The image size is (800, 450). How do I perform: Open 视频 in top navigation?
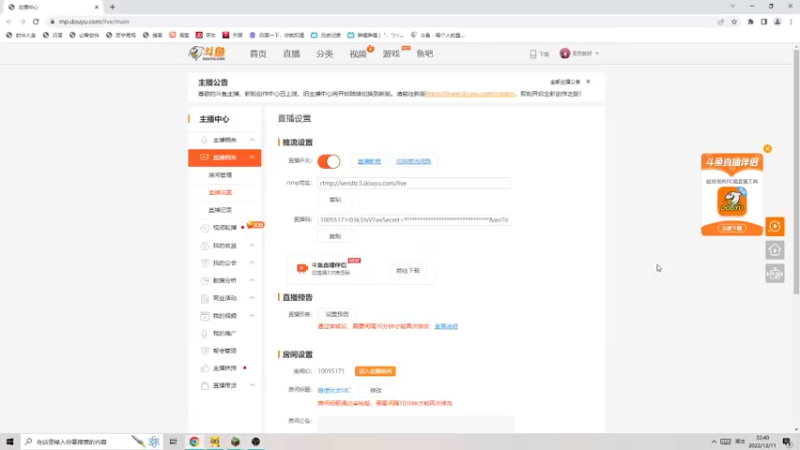click(358, 54)
